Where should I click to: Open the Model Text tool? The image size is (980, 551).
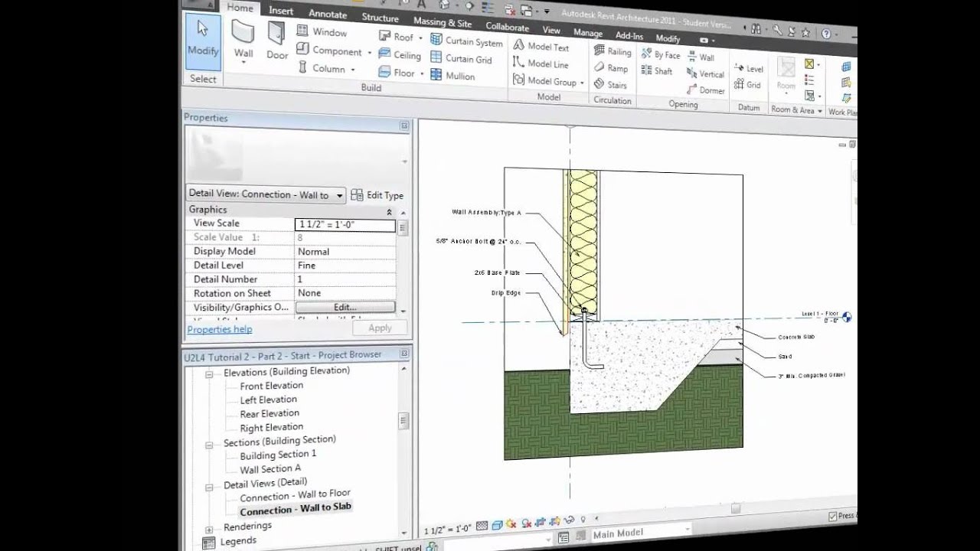(x=541, y=46)
